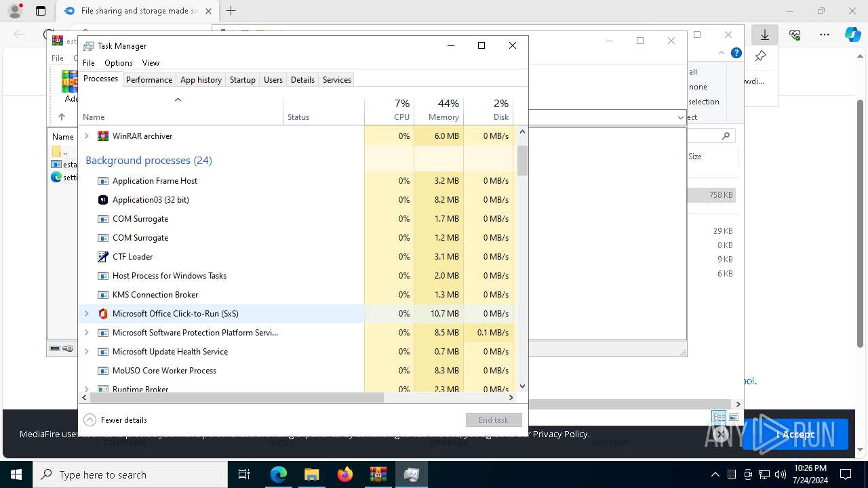Switch to the App history tab
The image size is (868, 488).
201,80
